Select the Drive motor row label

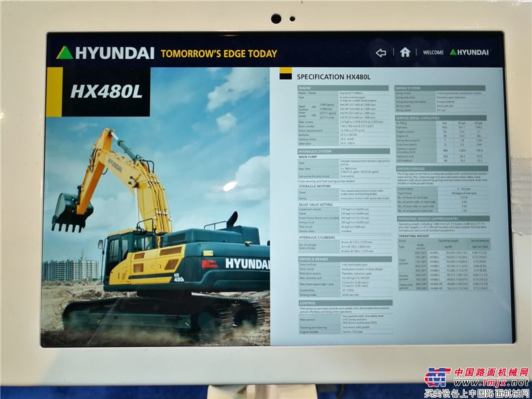(x=307, y=269)
